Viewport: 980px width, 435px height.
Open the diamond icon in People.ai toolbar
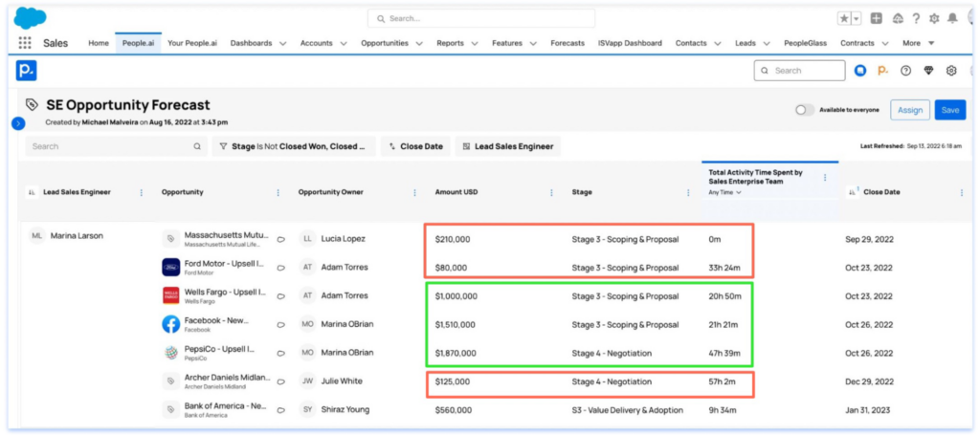928,71
